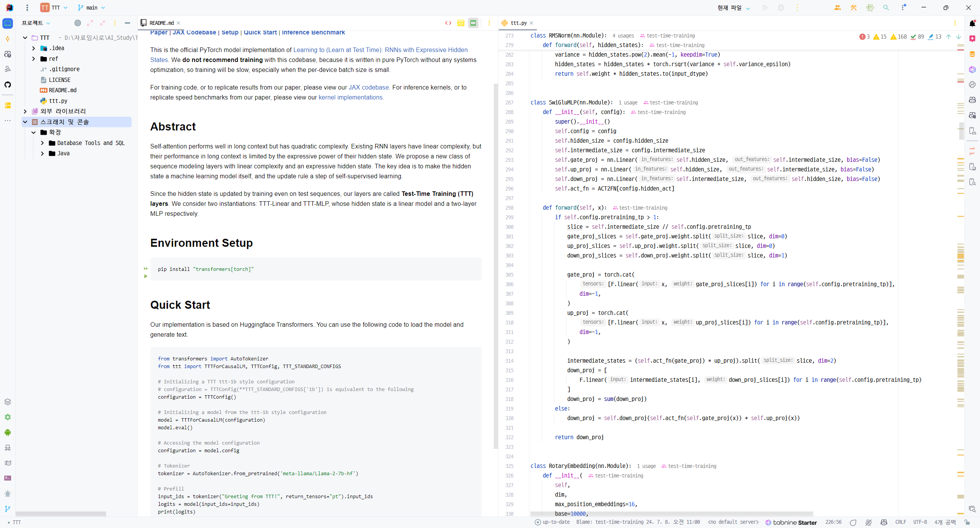
Task: Select LICENSE file in project tree
Action: 60,80
